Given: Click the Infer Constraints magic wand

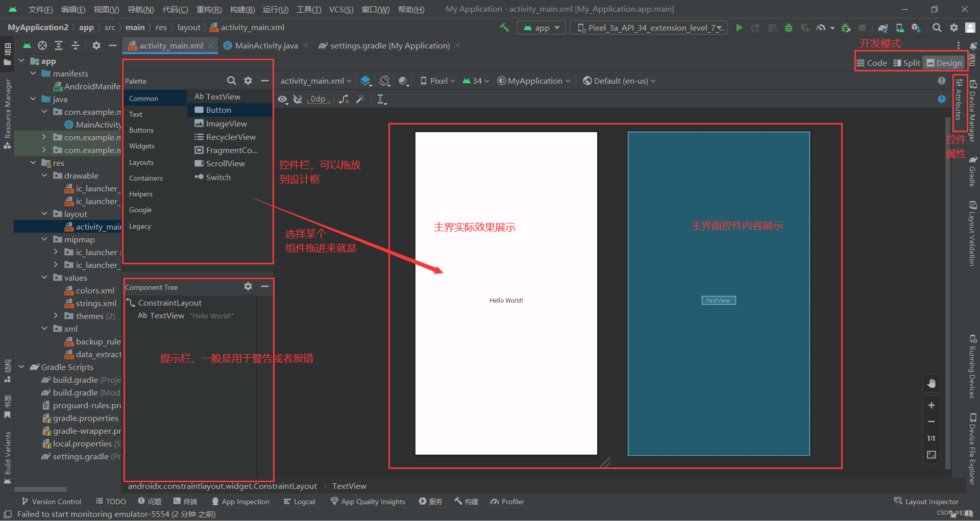Looking at the screenshot, I should (x=360, y=99).
